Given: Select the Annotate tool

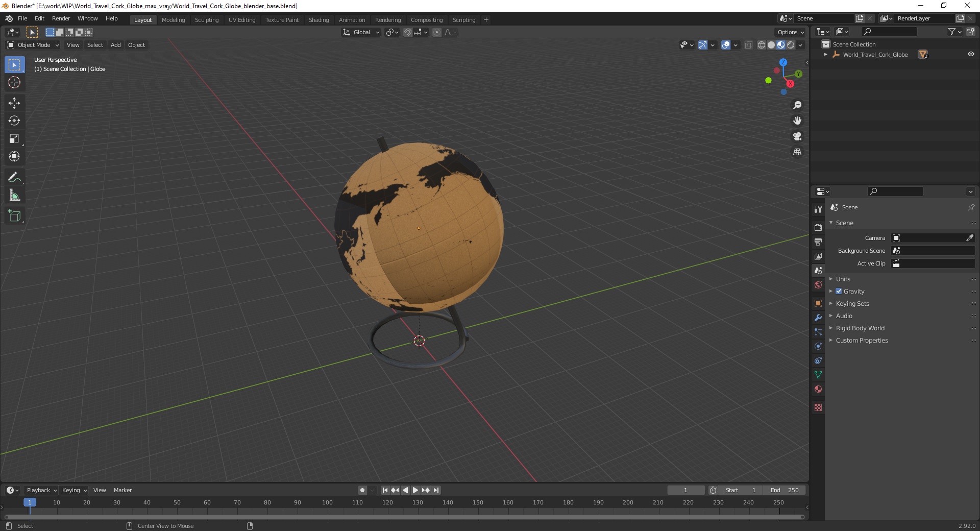Looking at the screenshot, I should point(14,178).
